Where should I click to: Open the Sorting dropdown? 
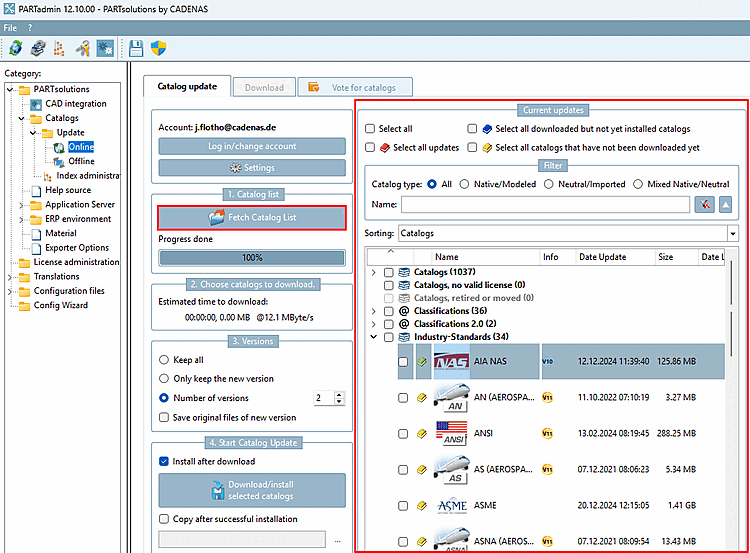click(732, 233)
